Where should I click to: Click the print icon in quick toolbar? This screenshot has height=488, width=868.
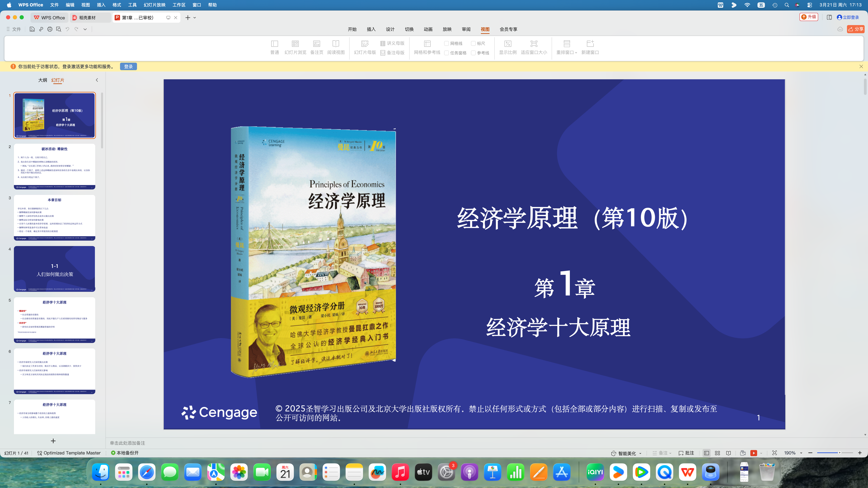[x=50, y=29]
